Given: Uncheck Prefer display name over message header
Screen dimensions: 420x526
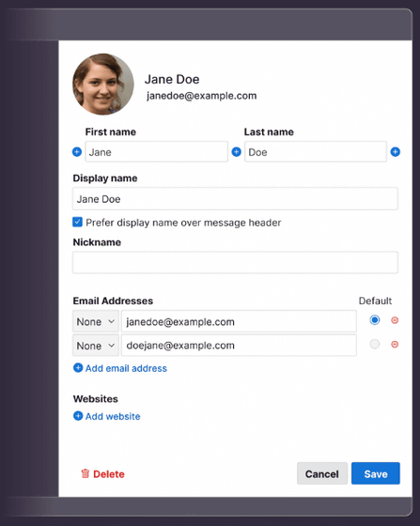Looking at the screenshot, I should 77,222.
